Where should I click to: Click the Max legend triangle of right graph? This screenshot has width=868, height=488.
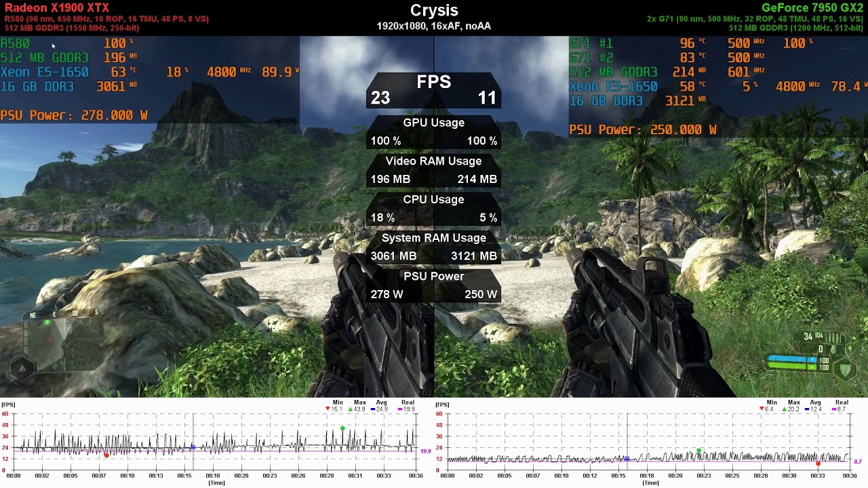[785, 409]
